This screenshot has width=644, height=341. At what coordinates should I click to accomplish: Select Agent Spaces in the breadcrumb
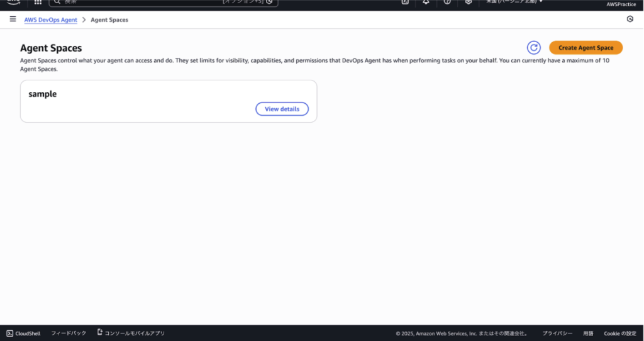pyautogui.click(x=109, y=20)
